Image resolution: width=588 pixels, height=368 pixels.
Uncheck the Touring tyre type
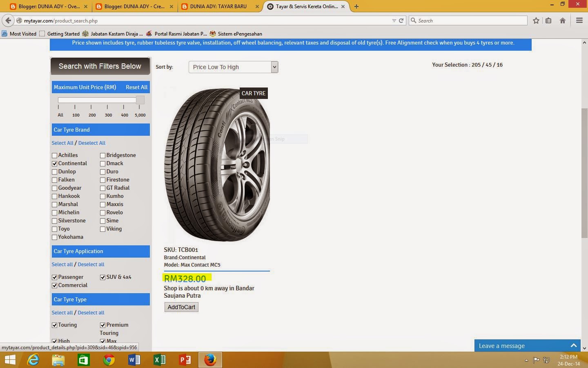pyautogui.click(x=54, y=325)
